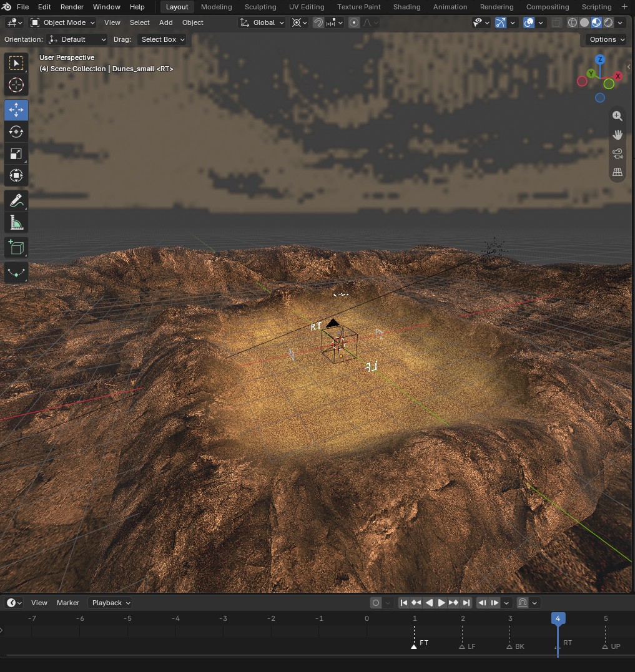
Task: Toggle snapping magnet icon
Action: tap(318, 22)
